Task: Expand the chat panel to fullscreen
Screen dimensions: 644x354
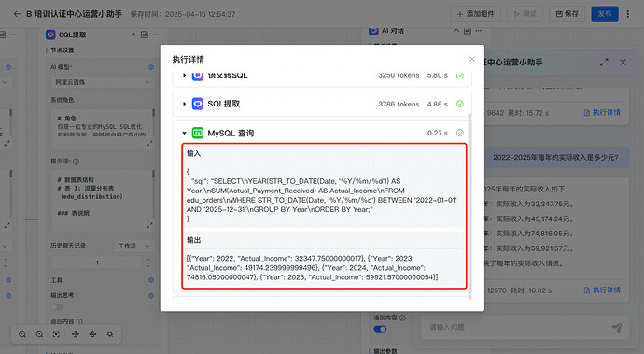Action: coord(604,62)
